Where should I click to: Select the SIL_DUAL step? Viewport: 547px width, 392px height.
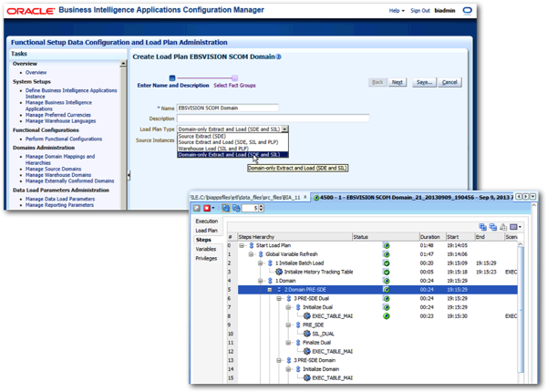323,334
